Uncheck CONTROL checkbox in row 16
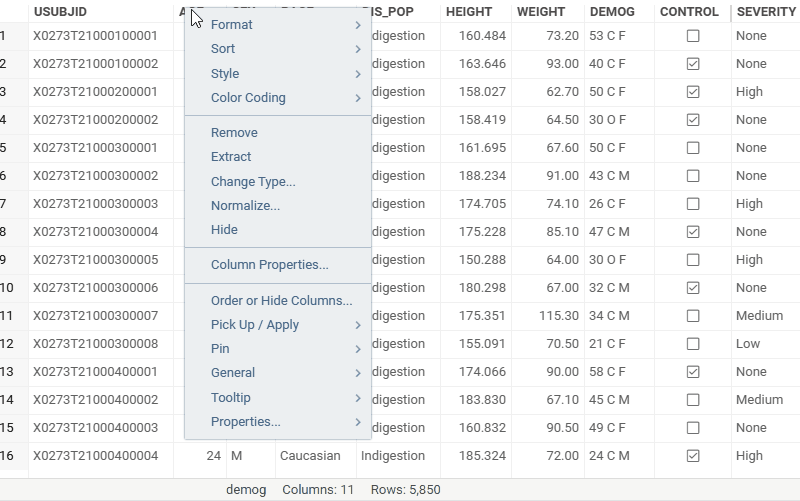This screenshot has height=501, width=800. (693, 456)
